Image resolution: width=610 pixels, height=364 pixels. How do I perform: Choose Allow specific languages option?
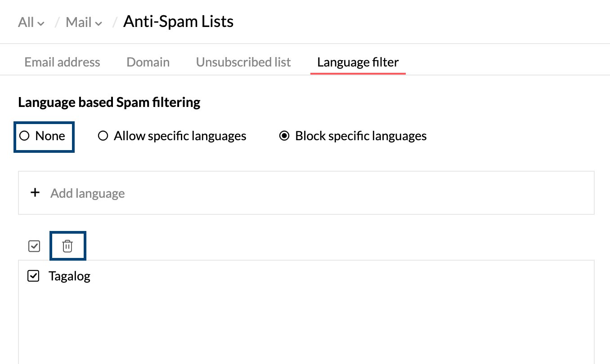pos(103,136)
